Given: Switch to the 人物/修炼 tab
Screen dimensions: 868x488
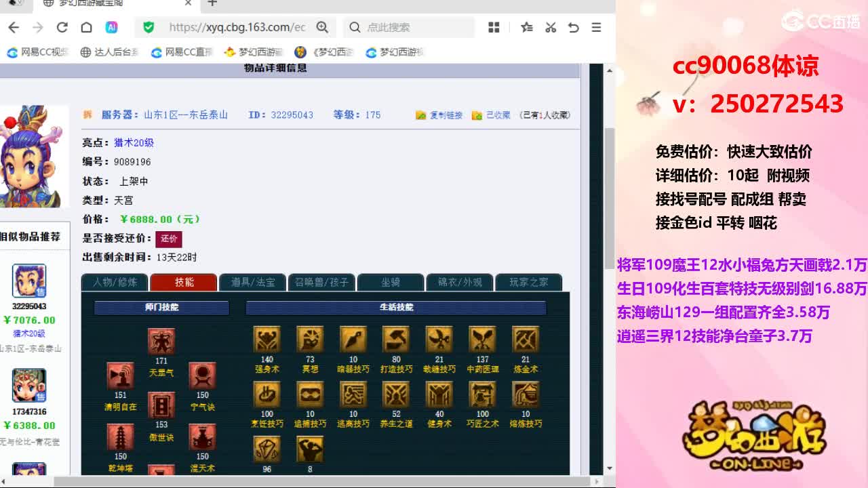Looking at the screenshot, I should click(x=115, y=282).
